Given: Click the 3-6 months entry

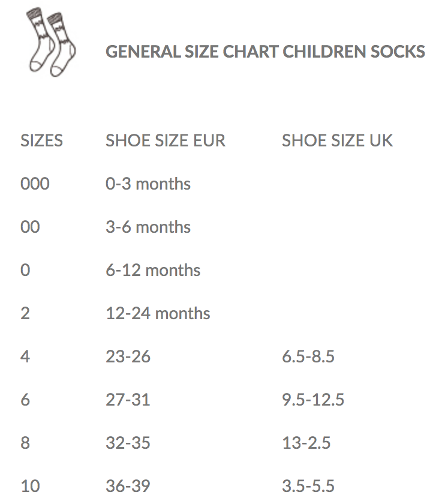Looking at the screenshot, I should (x=148, y=227).
